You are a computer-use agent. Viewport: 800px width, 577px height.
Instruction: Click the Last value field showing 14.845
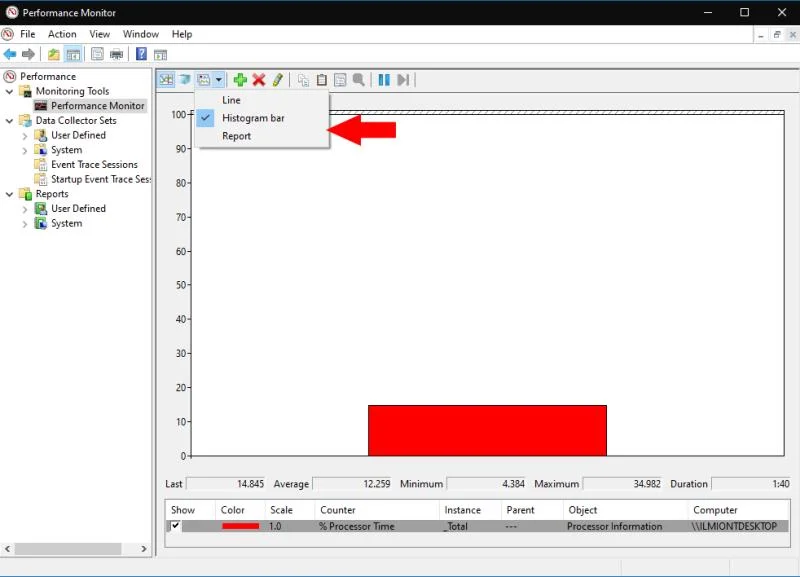(x=226, y=484)
